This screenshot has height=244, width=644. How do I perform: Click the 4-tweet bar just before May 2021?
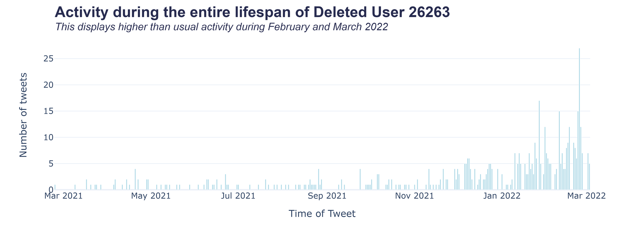(x=135, y=179)
